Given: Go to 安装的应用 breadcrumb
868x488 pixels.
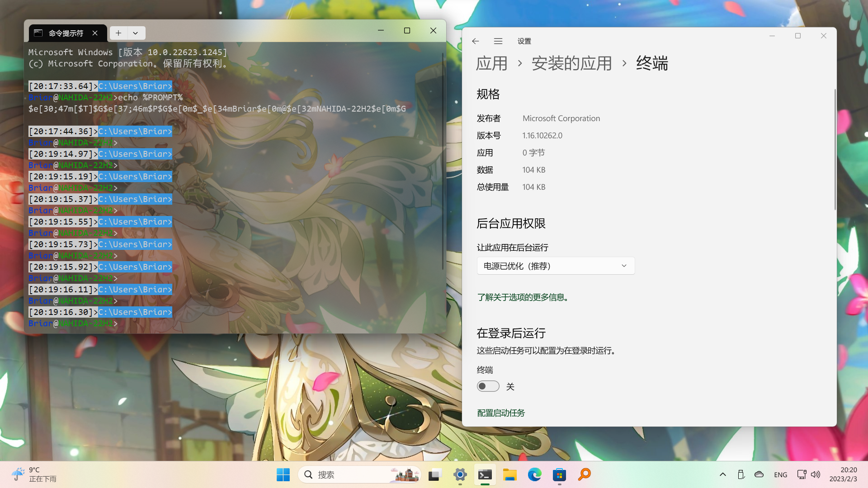Looking at the screenshot, I should point(571,63).
